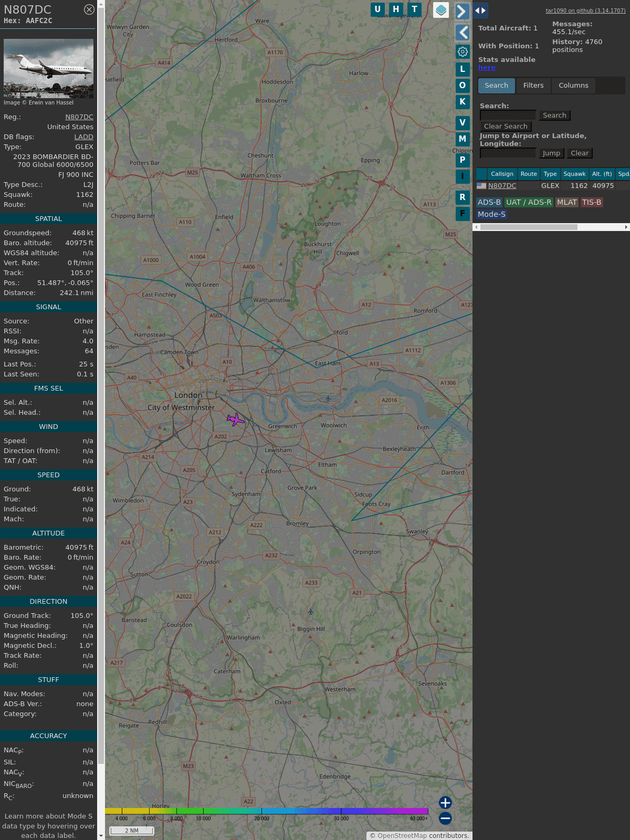The image size is (630, 840).
Task: Close the N807DC aircraft info panel
Action: (89, 9)
